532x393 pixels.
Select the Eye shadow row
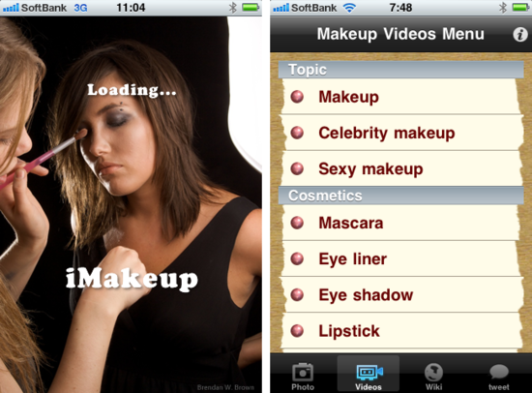(401, 295)
